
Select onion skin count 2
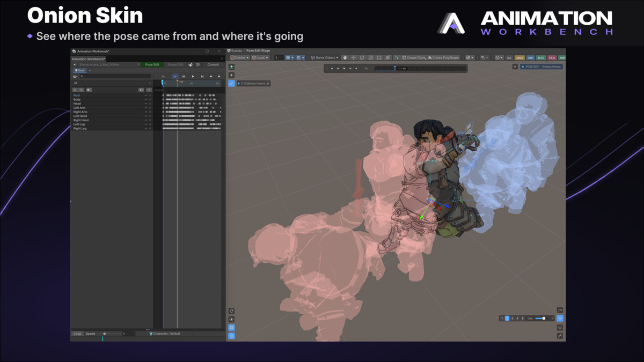pos(507,319)
